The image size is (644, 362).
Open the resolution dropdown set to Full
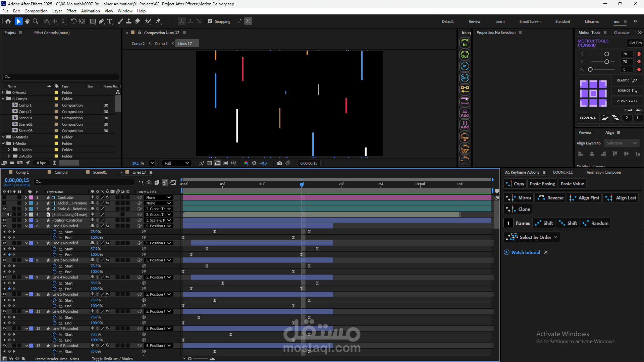click(x=176, y=163)
